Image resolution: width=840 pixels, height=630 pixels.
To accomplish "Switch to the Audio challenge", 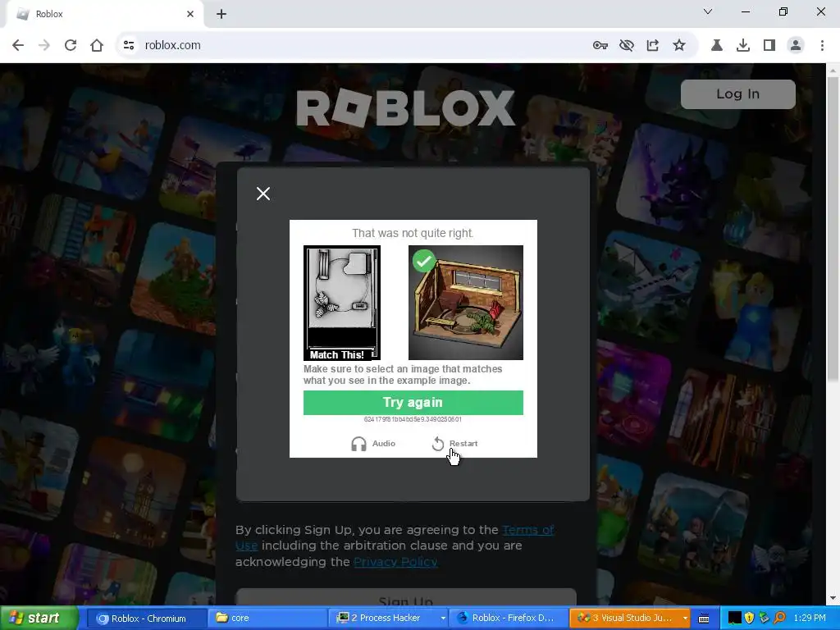I will pos(373,444).
